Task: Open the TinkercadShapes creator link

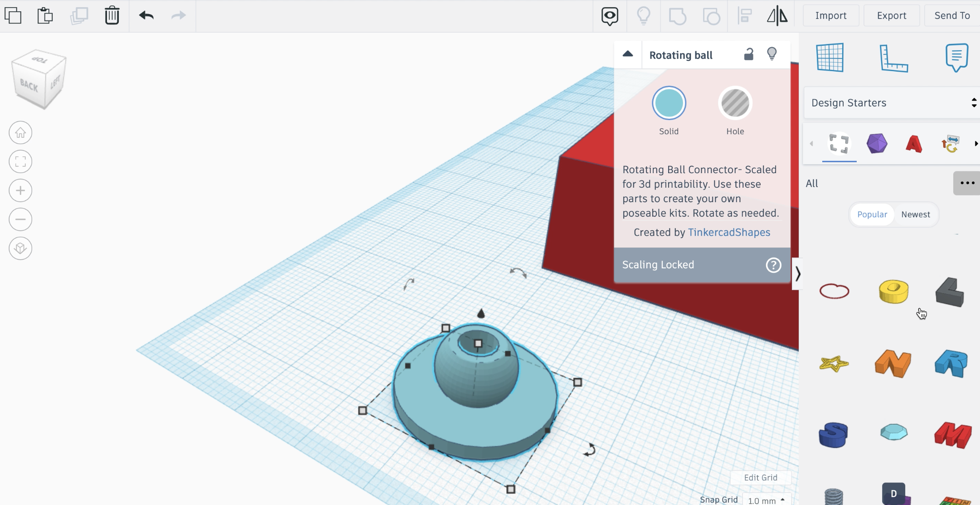Action: click(729, 232)
